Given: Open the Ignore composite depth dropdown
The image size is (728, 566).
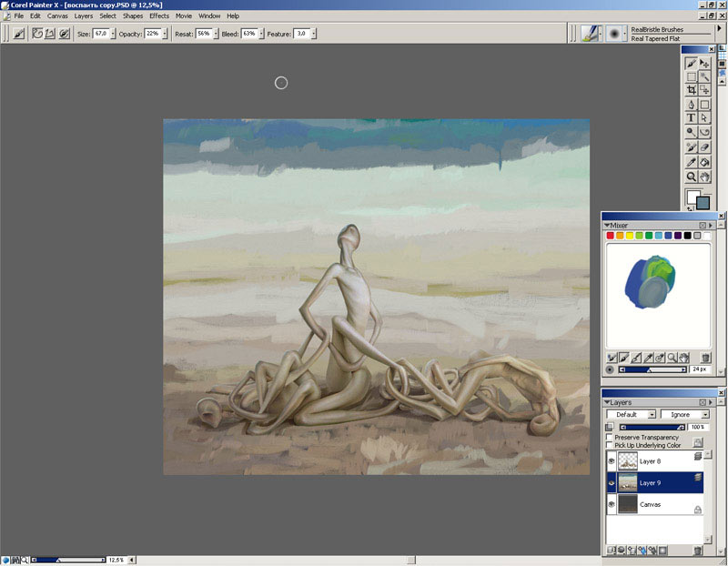Looking at the screenshot, I should (x=685, y=415).
